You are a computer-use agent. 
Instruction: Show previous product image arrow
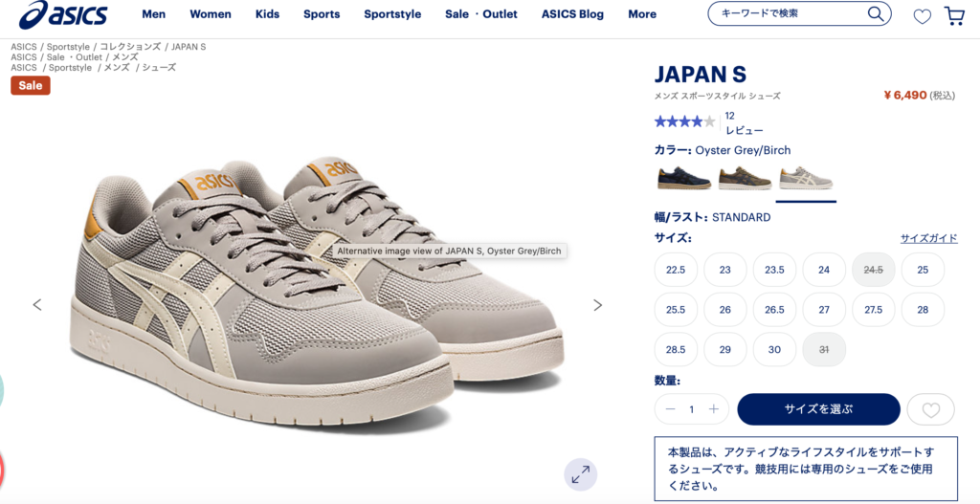(37, 305)
